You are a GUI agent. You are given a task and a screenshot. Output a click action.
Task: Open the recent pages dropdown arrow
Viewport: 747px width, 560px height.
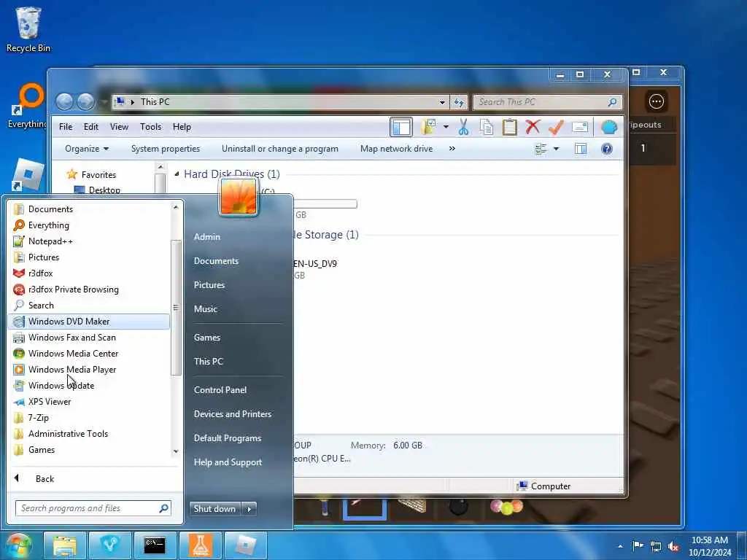104,102
